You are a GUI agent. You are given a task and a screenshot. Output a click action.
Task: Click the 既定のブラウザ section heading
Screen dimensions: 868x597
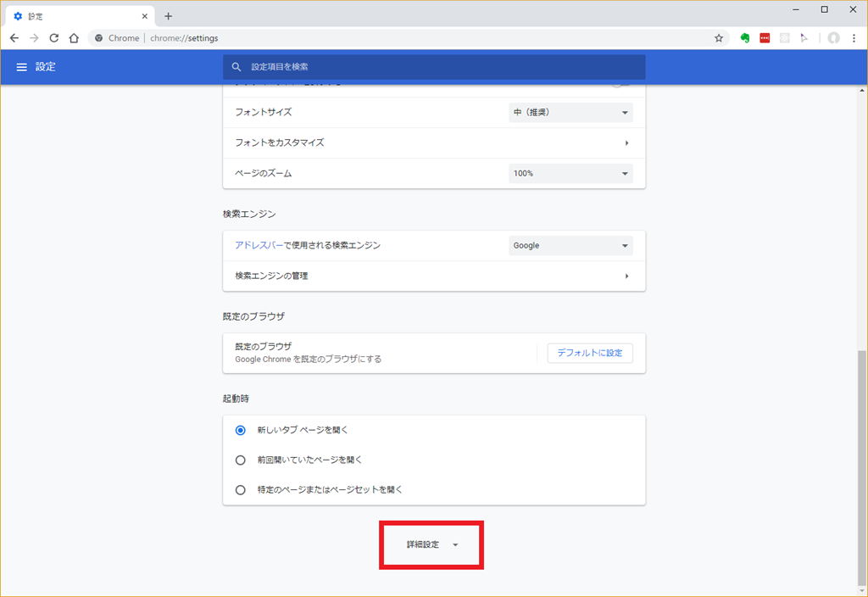[253, 317]
